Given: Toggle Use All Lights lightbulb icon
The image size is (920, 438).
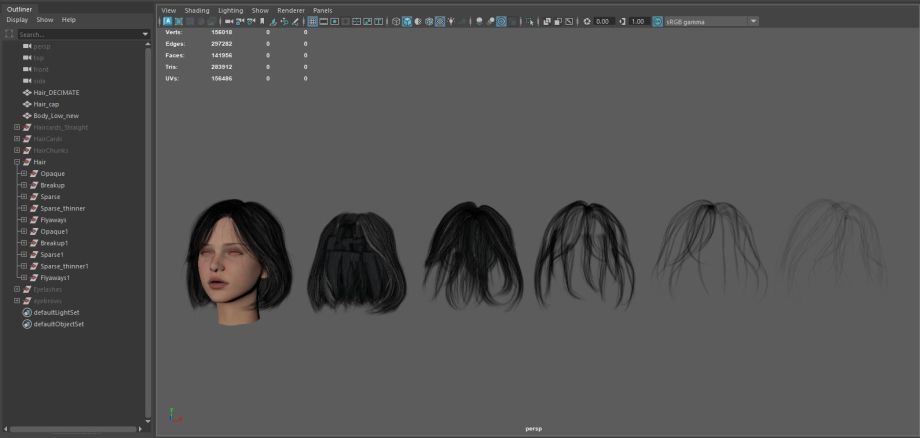Looking at the screenshot, I should (451, 21).
